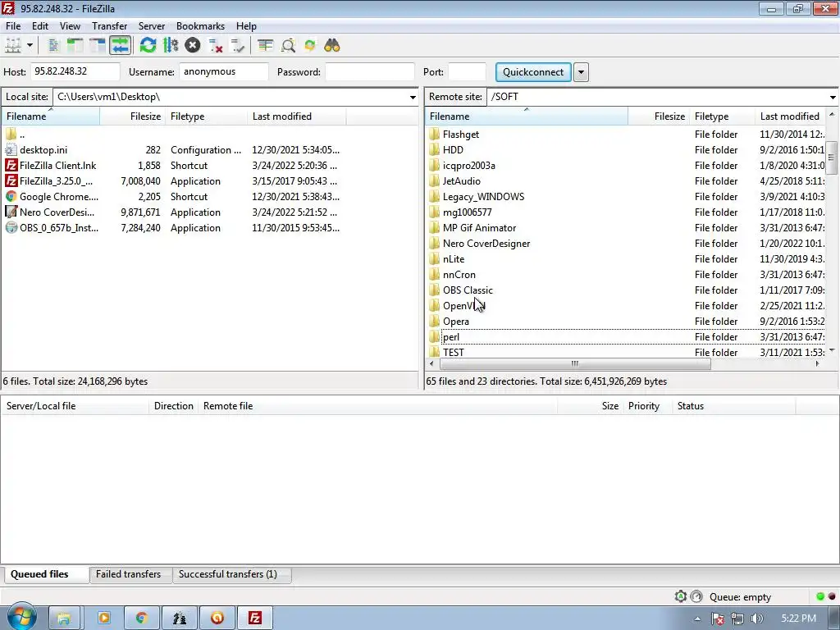
Task: Open the Quickconnect history dropdown arrow
Action: (581, 72)
